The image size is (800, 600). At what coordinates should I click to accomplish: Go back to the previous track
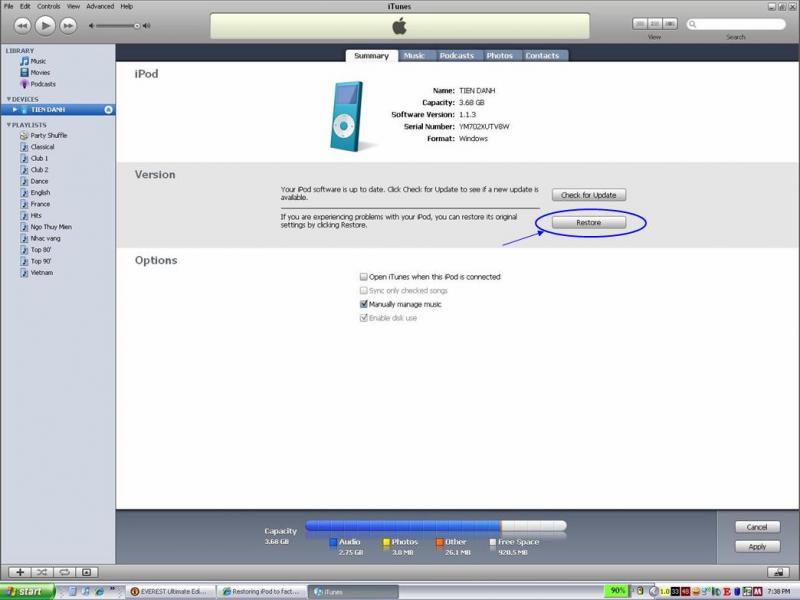click(x=23, y=24)
